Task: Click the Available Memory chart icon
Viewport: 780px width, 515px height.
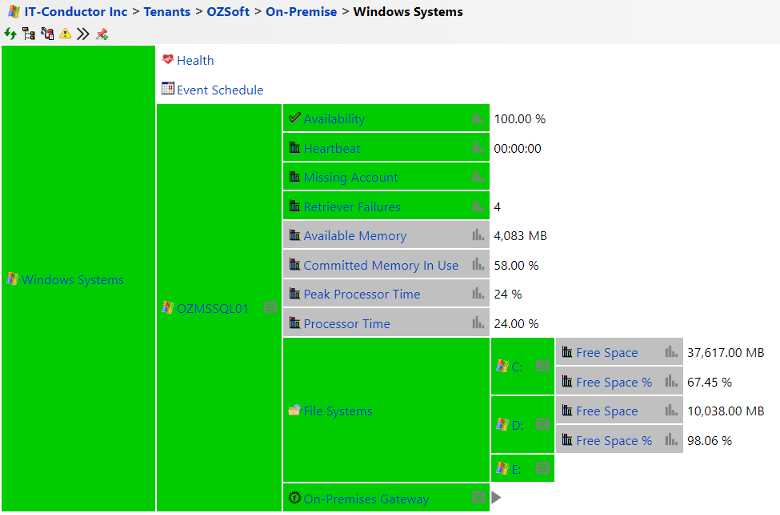Action: click(x=478, y=235)
